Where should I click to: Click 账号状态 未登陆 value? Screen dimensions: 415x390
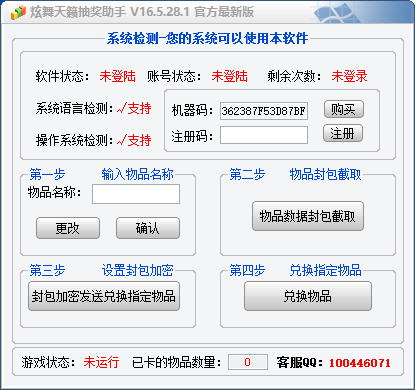(x=229, y=76)
